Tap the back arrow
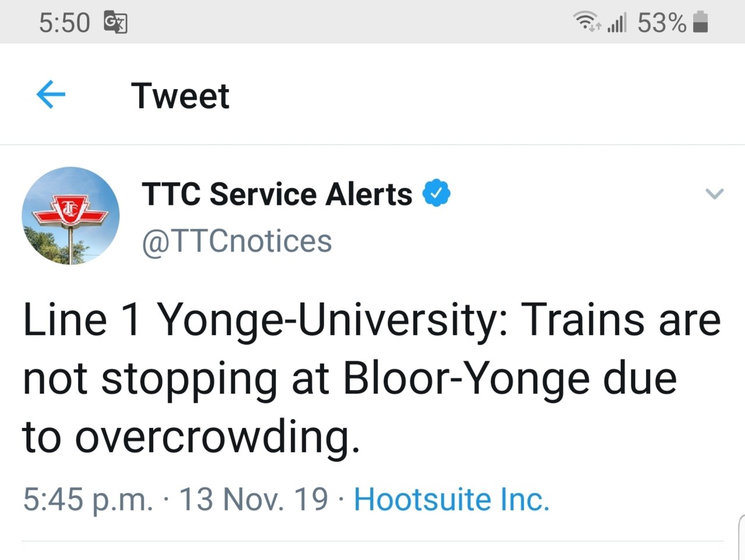This screenshot has width=745, height=560. tap(51, 95)
